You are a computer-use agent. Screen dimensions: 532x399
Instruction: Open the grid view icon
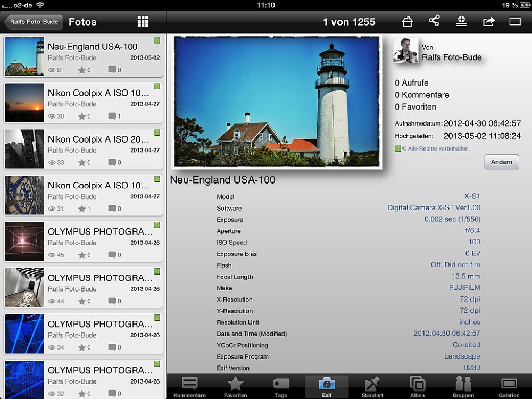[143, 21]
